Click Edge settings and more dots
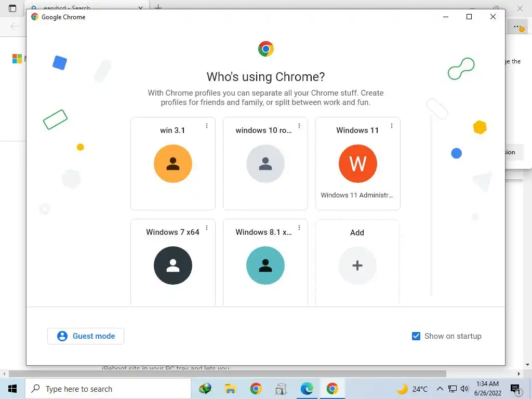Viewport: 532px width, 399px height. tap(517, 26)
